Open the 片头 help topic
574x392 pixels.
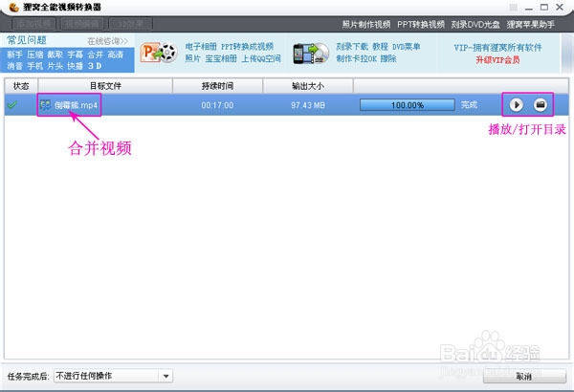coord(55,66)
